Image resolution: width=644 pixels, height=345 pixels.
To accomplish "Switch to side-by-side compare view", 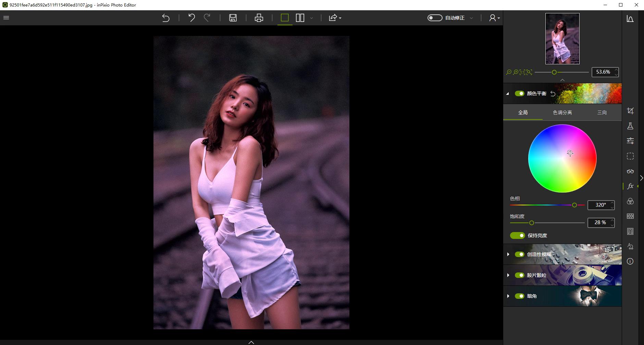I will pos(300,18).
